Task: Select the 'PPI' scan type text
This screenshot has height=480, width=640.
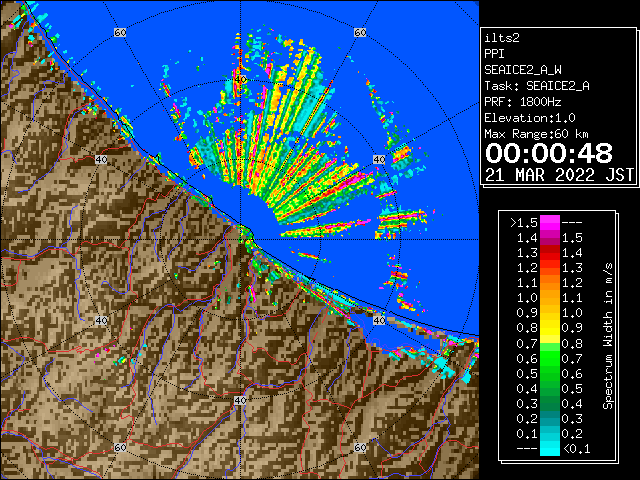Action: click(x=494, y=54)
